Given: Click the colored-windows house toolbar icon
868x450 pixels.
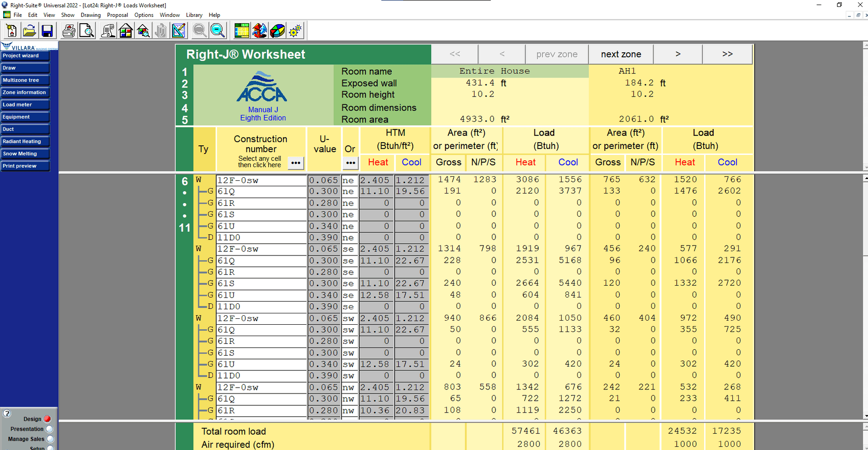Looking at the screenshot, I should coord(126,31).
